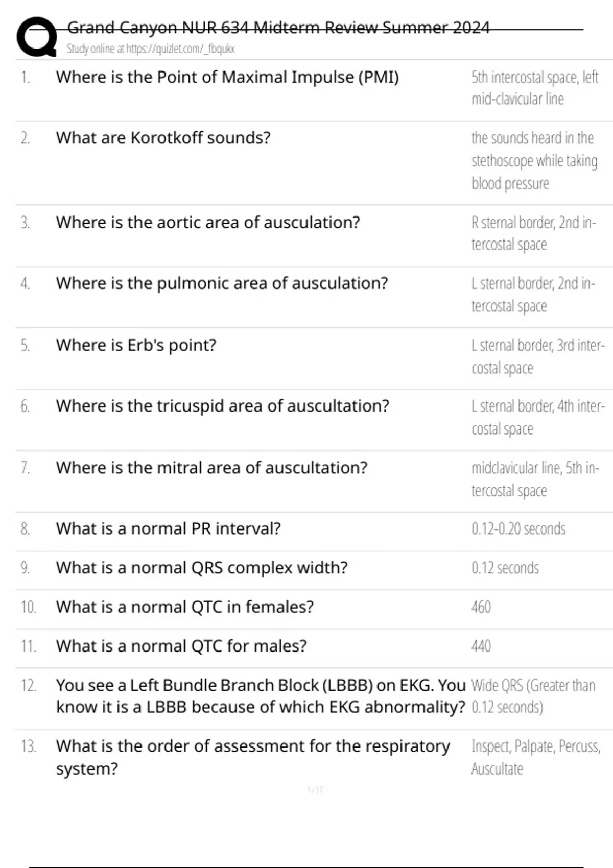Click the Quizlet Q logo icon
Screen dimensions: 613x868
click(37, 37)
